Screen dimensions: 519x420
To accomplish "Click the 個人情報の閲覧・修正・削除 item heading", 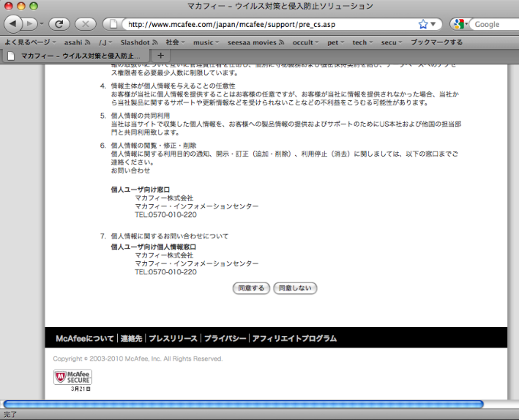I will (154, 146).
